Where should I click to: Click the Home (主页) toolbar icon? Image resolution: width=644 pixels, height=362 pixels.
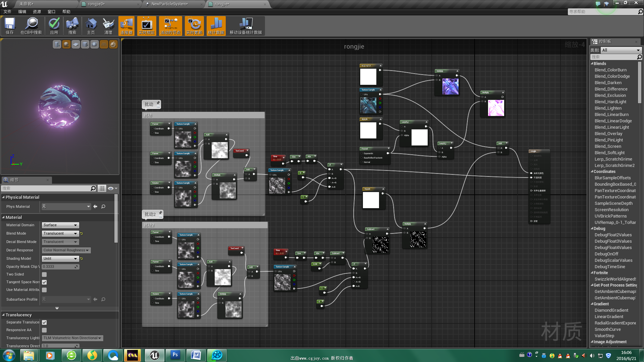point(91,26)
